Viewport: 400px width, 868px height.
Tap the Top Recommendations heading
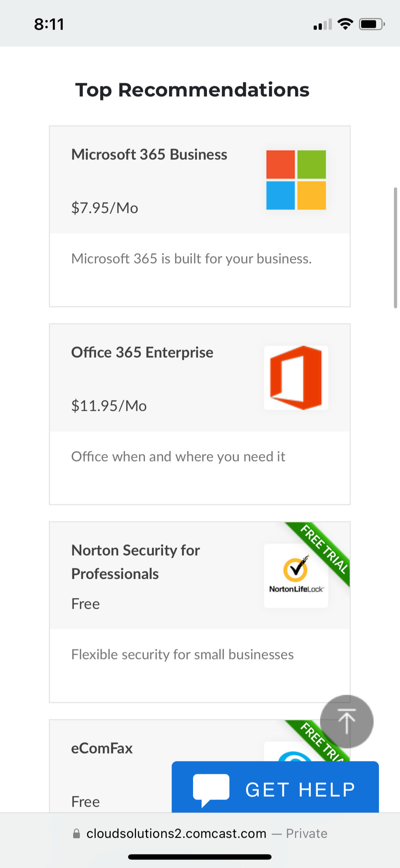coord(192,90)
